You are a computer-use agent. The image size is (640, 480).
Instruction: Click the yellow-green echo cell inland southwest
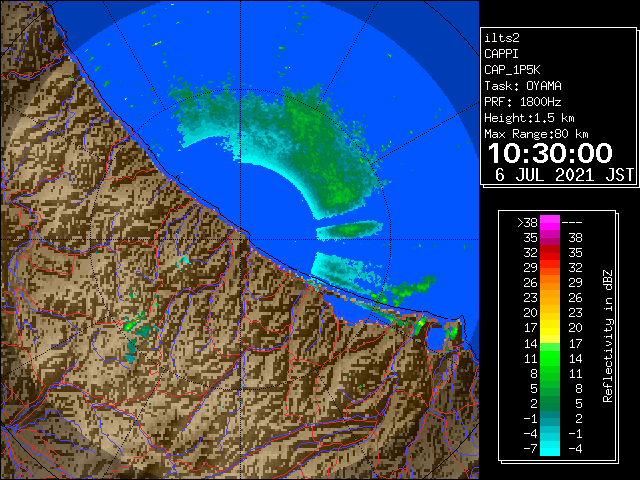130,326
